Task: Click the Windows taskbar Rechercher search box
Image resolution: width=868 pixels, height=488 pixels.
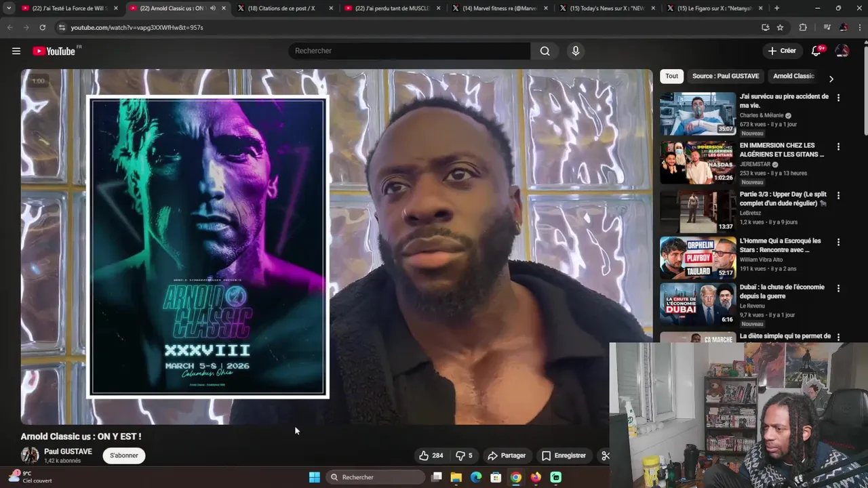Action: [x=375, y=477]
